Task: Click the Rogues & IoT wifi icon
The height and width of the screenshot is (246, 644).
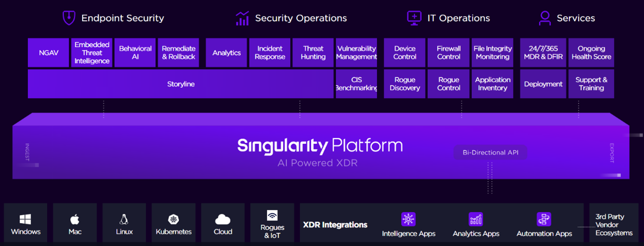Action: pos(272,216)
